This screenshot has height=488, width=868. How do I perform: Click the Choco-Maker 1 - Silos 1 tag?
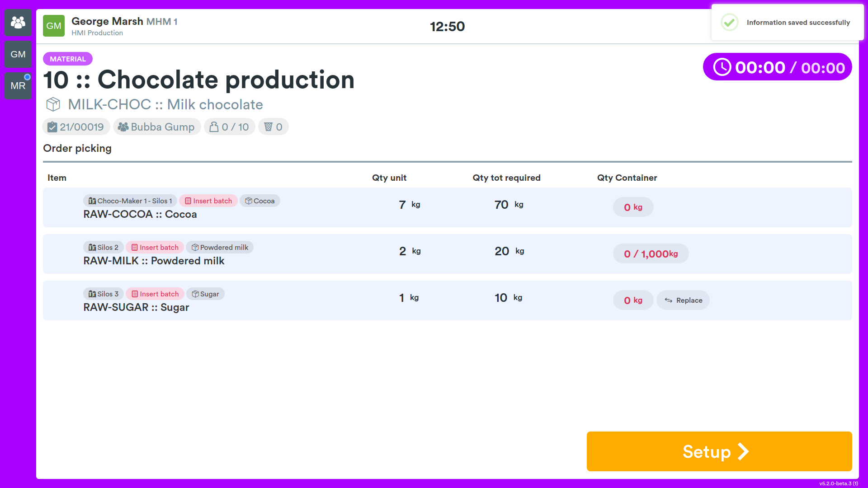(130, 201)
